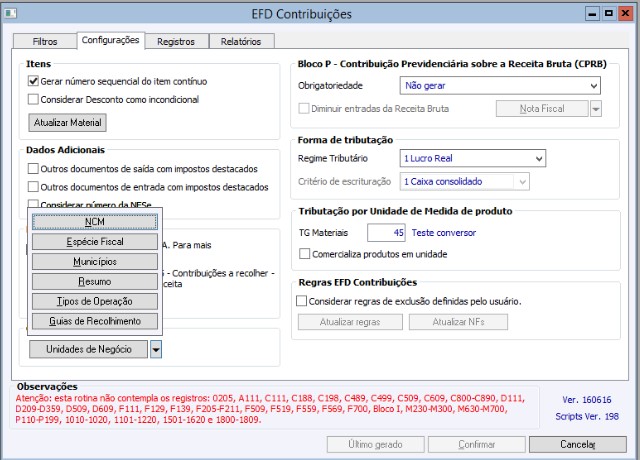Choose NCM from the popup menu
The height and width of the screenshot is (460, 640).
click(95, 222)
